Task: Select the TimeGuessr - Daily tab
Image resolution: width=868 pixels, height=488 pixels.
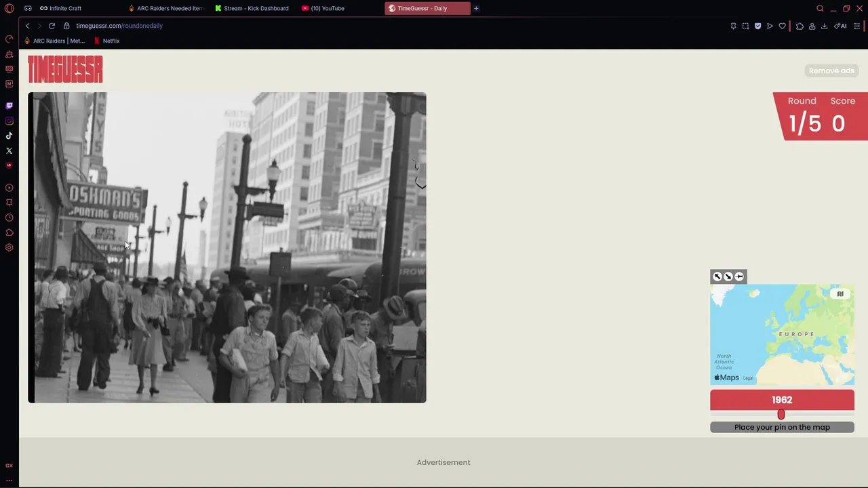Action: (x=427, y=8)
